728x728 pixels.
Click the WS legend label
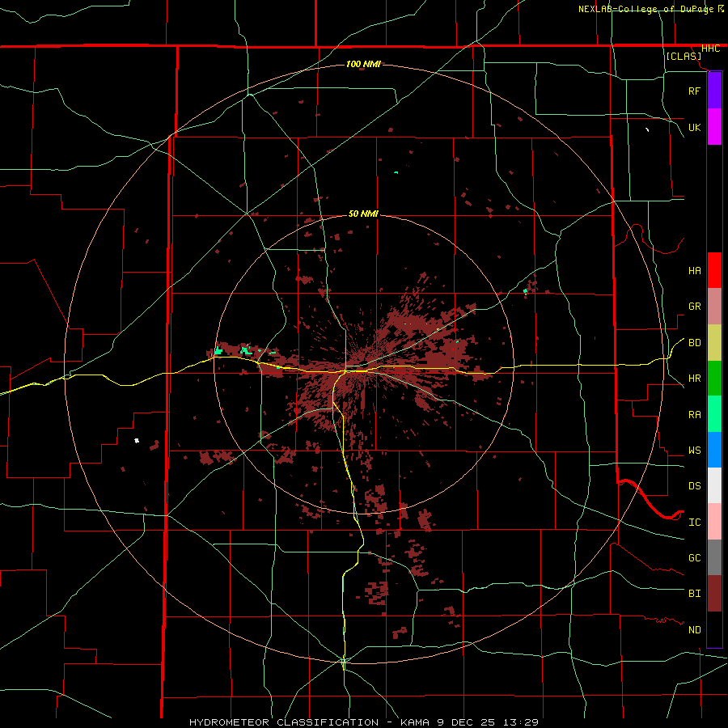coord(694,451)
